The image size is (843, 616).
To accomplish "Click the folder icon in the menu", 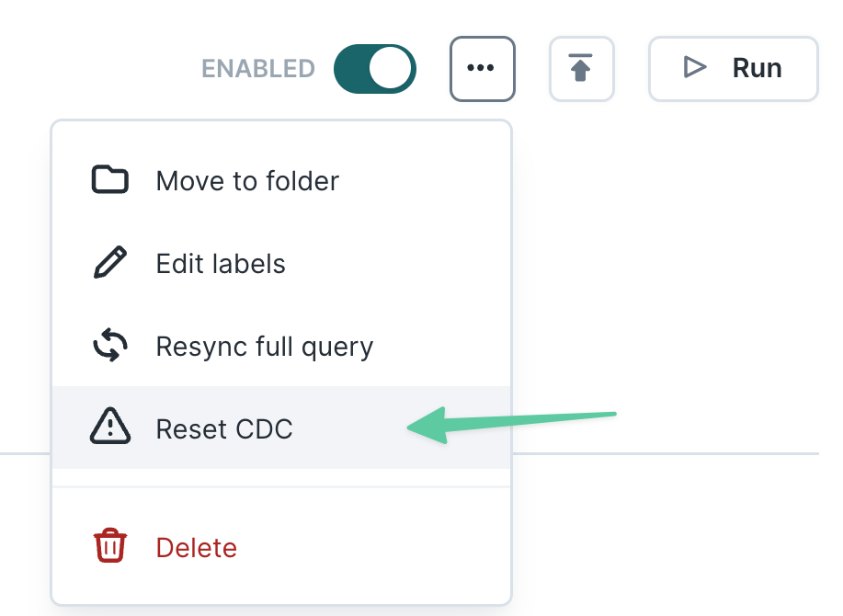I will click(110, 180).
